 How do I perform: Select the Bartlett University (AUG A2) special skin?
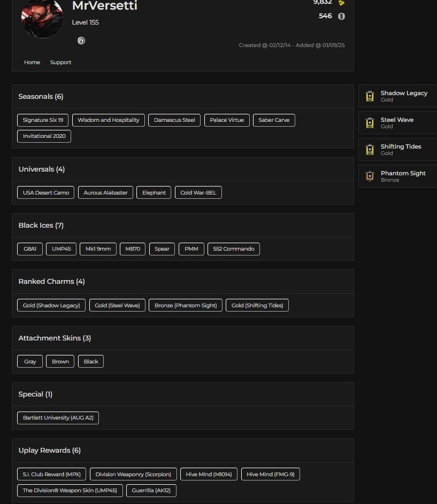tap(58, 418)
